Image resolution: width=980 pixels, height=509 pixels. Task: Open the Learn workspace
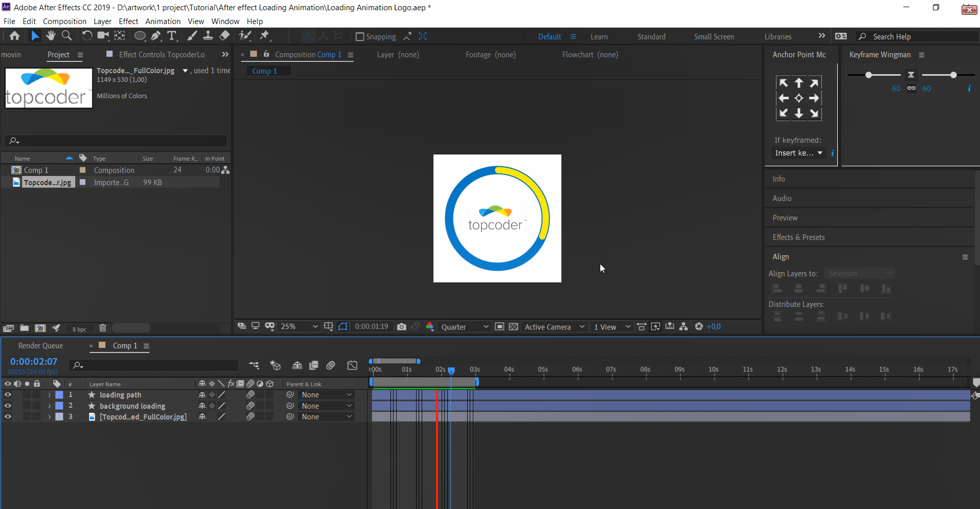(x=599, y=37)
